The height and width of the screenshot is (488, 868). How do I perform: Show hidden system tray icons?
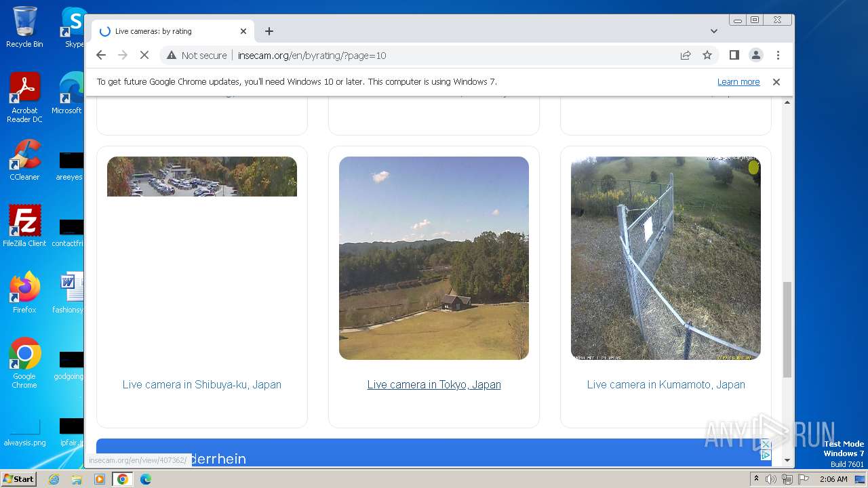pos(757,479)
